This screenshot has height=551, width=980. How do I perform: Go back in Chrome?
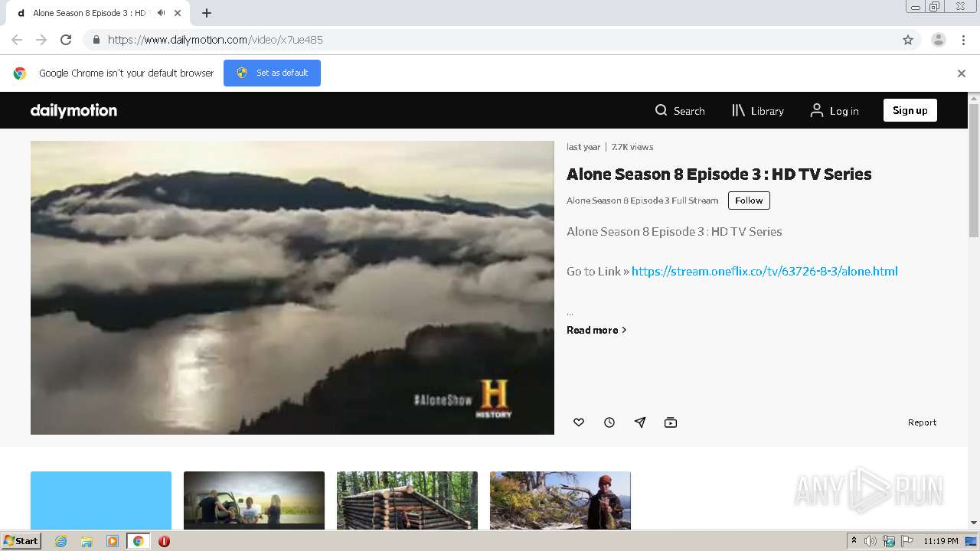[17, 40]
